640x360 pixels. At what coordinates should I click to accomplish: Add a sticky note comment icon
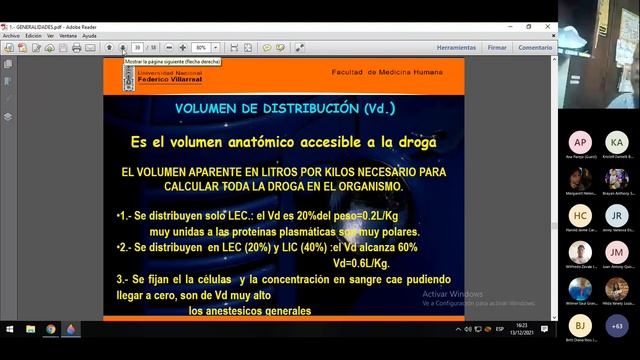(267, 48)
